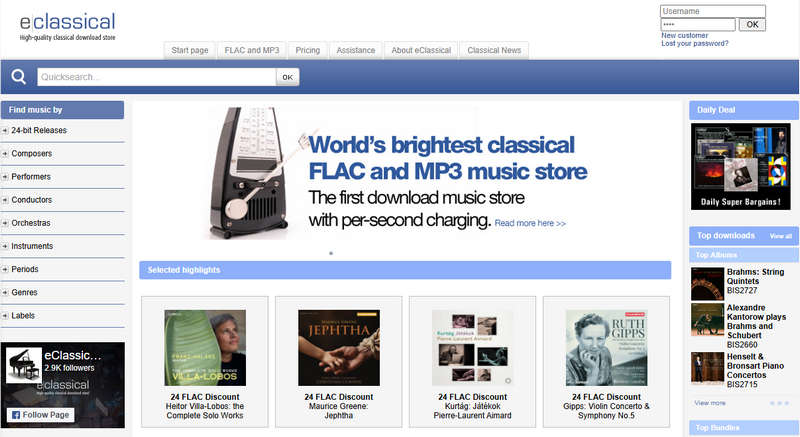Click Brahms String Quintets album thumbnail
Image resolution: width=800 pixels, height=437 pixels.
point(707,284)
